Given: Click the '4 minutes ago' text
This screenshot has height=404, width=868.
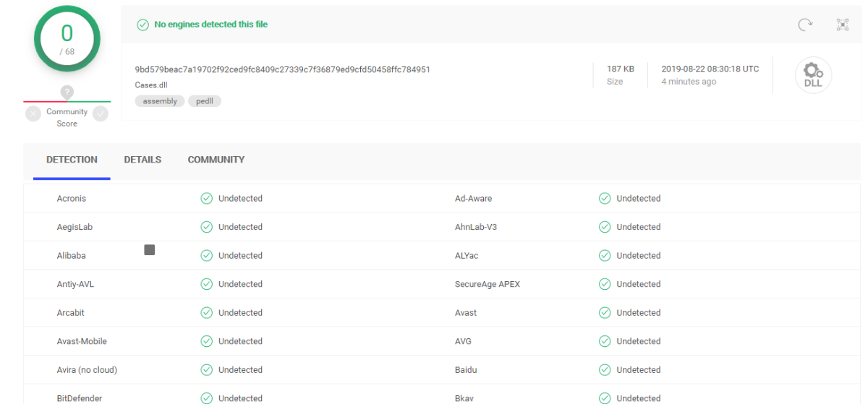Looking at the screenshot, I should tap(689, 82).
